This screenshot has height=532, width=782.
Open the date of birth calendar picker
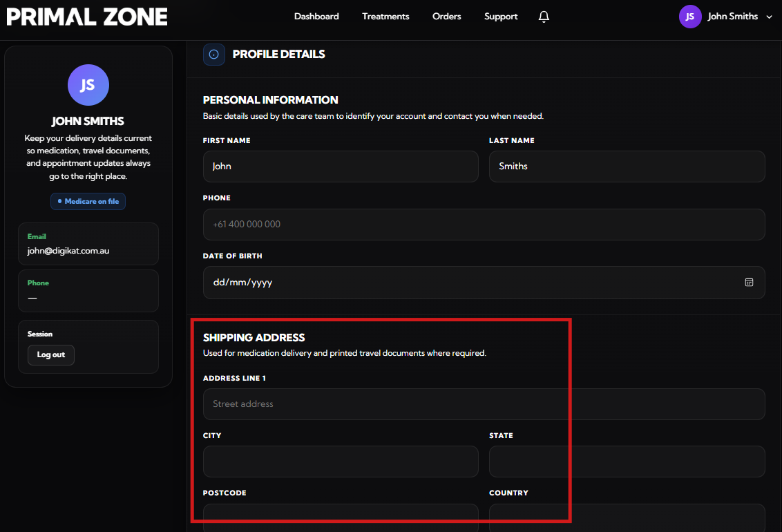click(749, 283)
